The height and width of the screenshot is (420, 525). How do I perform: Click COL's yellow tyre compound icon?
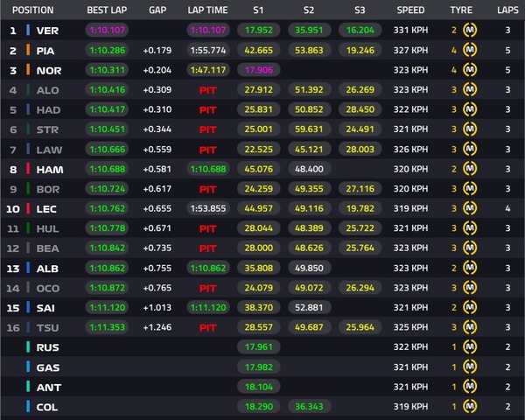472,407
